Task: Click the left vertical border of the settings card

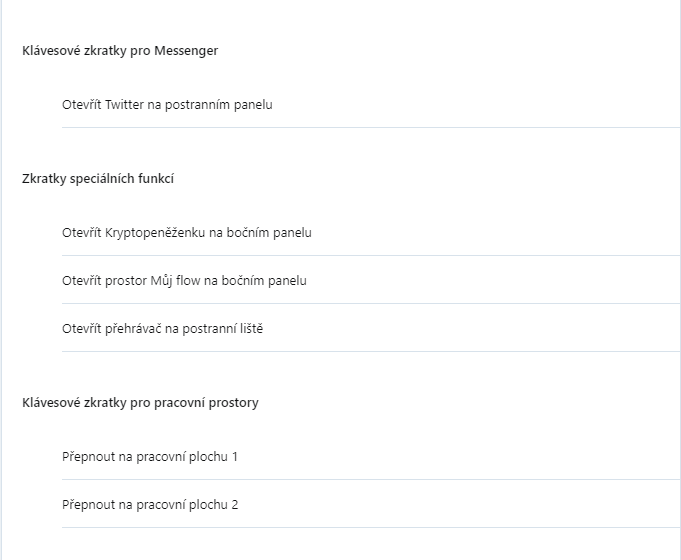Action: click(1, 280)
